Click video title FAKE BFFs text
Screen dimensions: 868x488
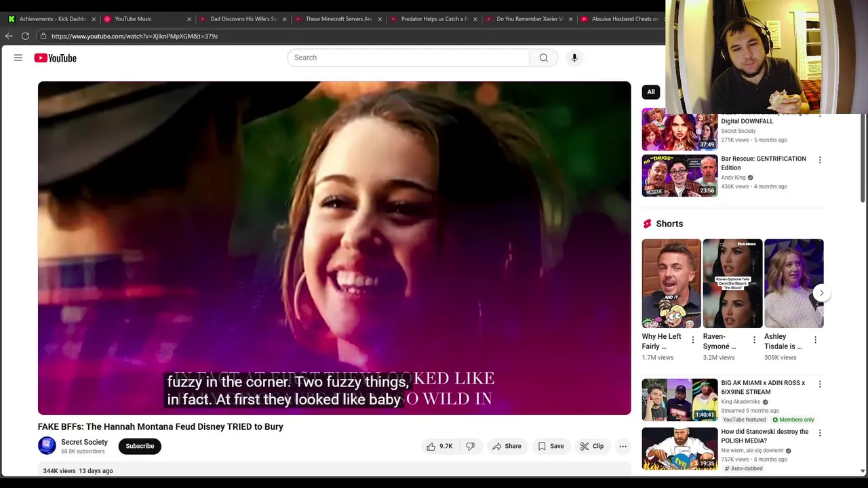click(x=161, y=426)
